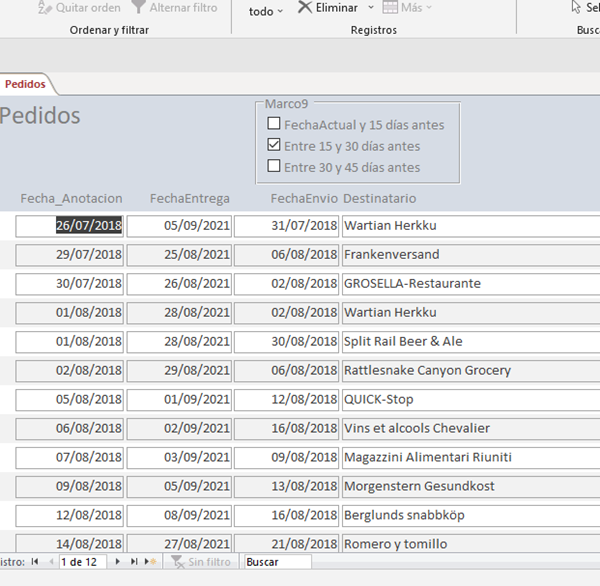Screen dimensions: 600x586
Task: Click Fecha_Anotacion cell 07/08/2018
Action: coord(69,457)
